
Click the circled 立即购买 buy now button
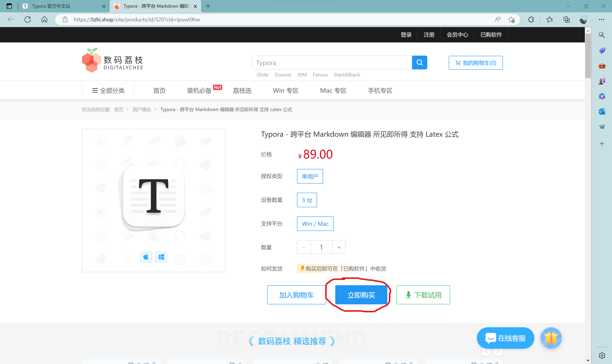(x=361, y=295)
